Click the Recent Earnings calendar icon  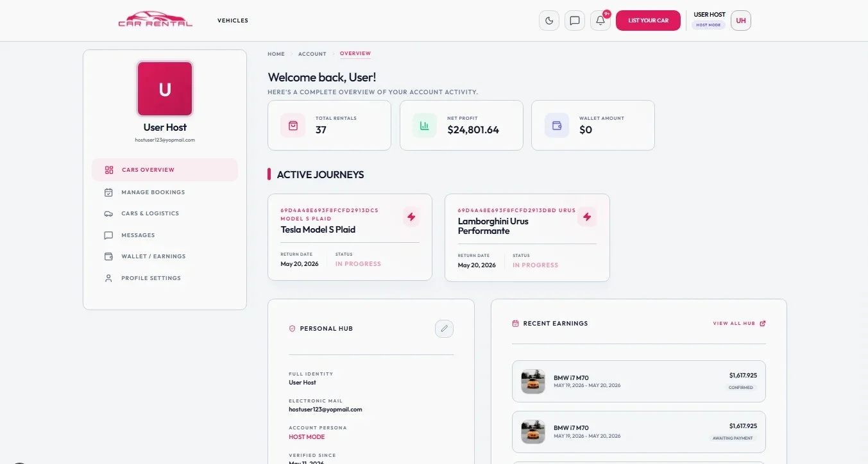point(515,324)
